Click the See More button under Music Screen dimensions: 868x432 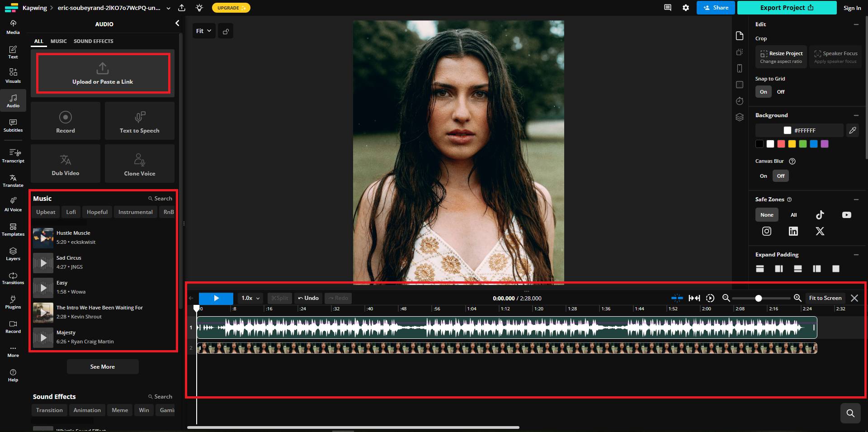point(103,366)
